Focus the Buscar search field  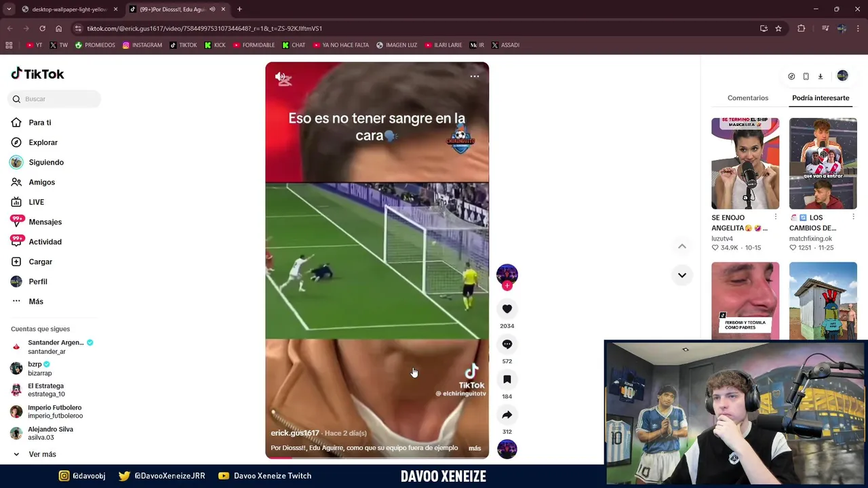pos(54,99)
